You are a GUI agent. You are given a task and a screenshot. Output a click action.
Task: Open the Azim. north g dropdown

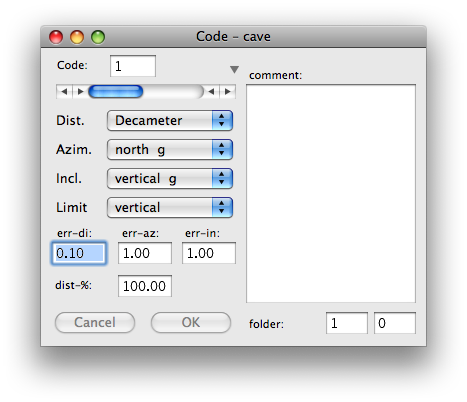(x=170, y=149)
